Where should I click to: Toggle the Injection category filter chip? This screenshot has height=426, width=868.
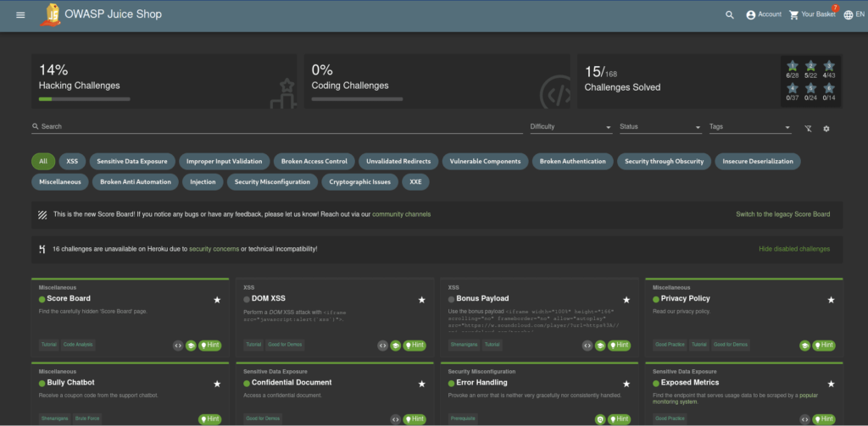coord(203,181)
